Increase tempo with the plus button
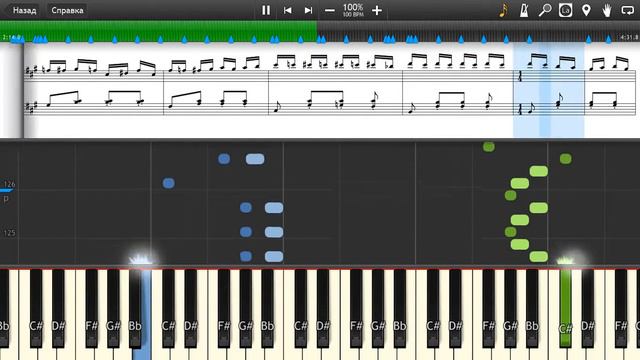Screen dimensions: 640x360 377,10
